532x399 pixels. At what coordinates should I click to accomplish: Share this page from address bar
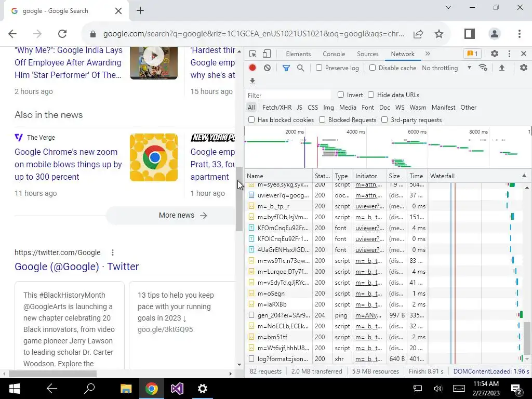[418, 34]
